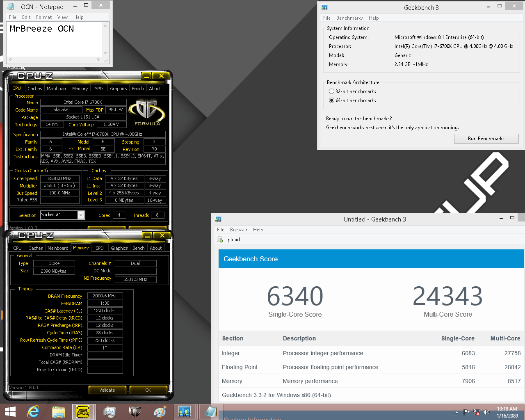Switch to the Geekbench taskbar icon
The image size is (525, 420).
point(185,412)
